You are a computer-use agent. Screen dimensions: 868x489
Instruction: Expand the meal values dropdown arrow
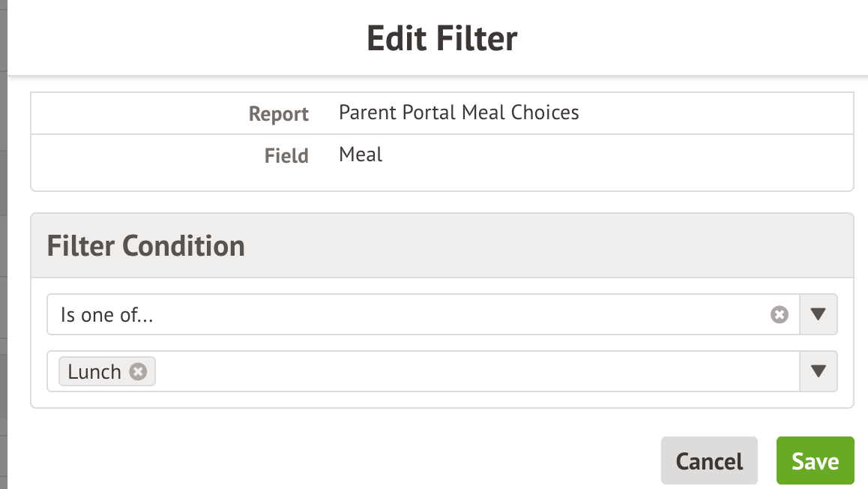[819, 371]
